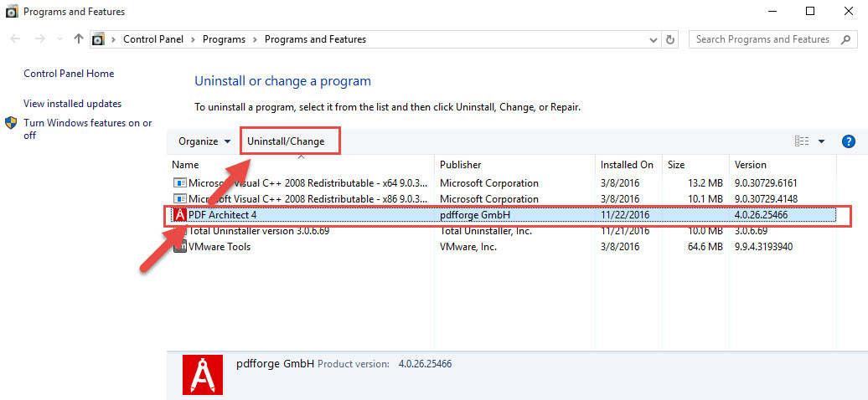The width and height of the screenshot is (868, 400).
Task: Click the search magnifier icon
Action: (845, 39)
